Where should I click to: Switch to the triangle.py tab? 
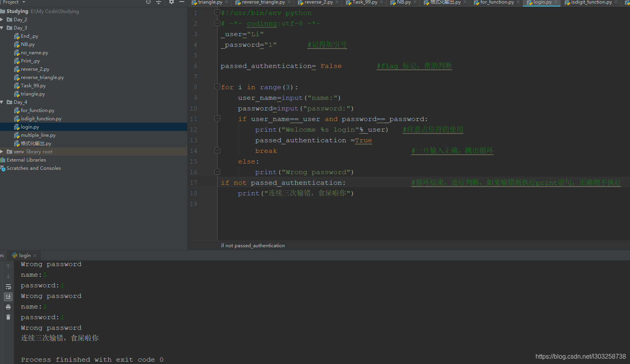[x=210, y=2]
